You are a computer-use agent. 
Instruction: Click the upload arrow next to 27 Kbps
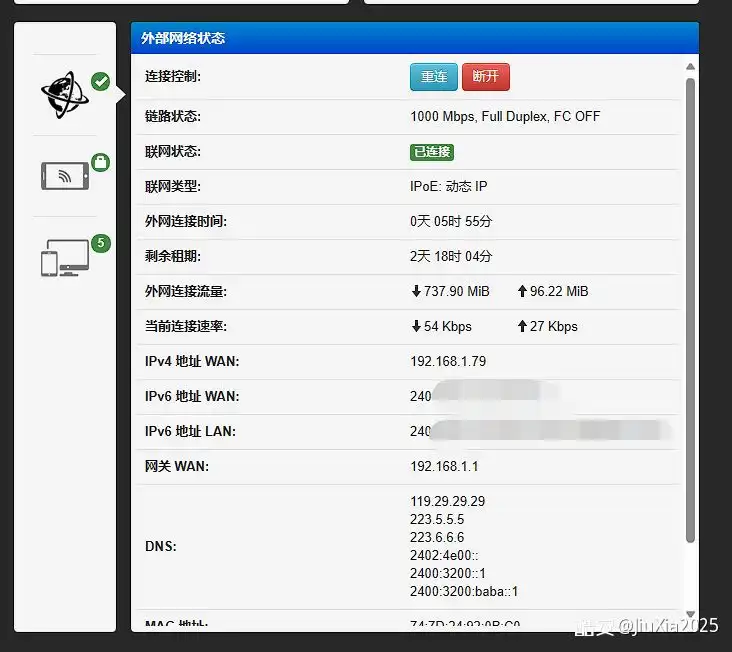522,326
